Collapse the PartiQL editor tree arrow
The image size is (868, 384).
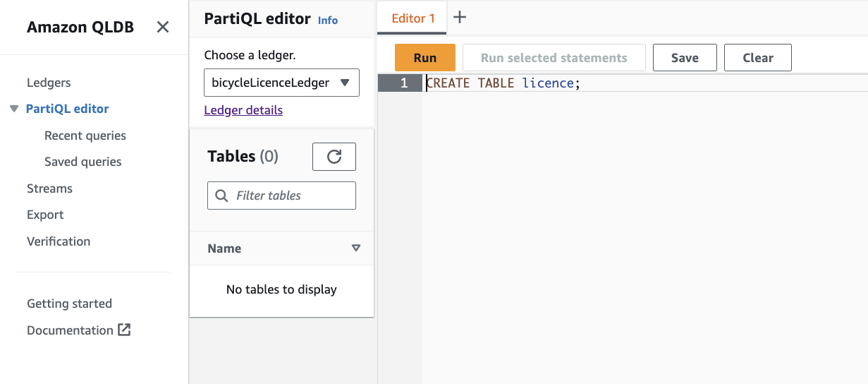[x=14, y=109]
